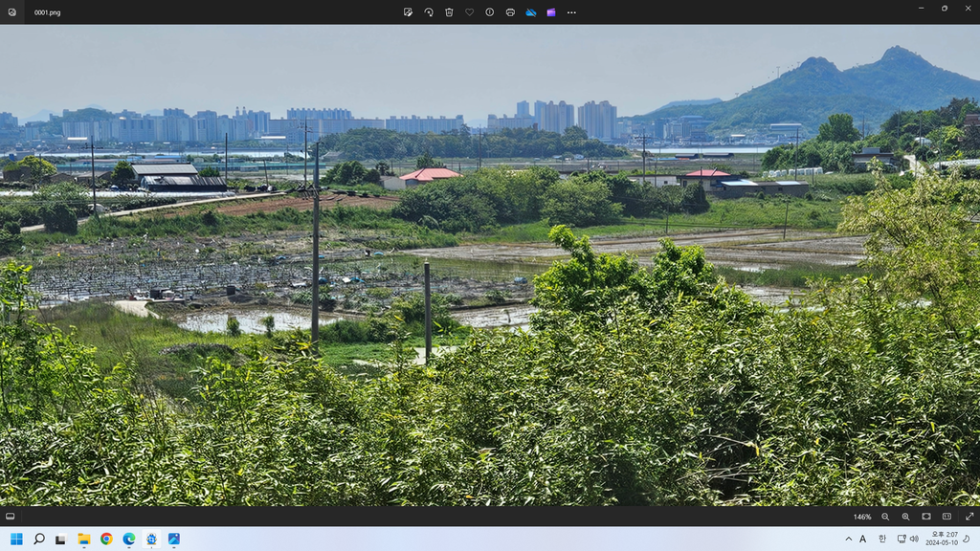Image resolution: width=980 pixels, height=551 pixels.
Task: Open the clock and date 2024-05-10
Action: pyautogui.click(x=942, y=539)
